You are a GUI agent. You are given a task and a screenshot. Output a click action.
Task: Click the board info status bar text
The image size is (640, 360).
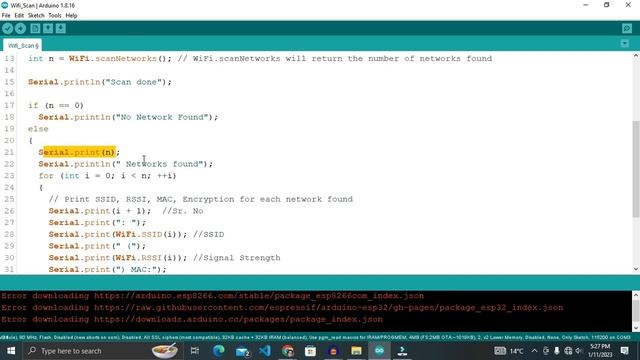tap(315, 338)
